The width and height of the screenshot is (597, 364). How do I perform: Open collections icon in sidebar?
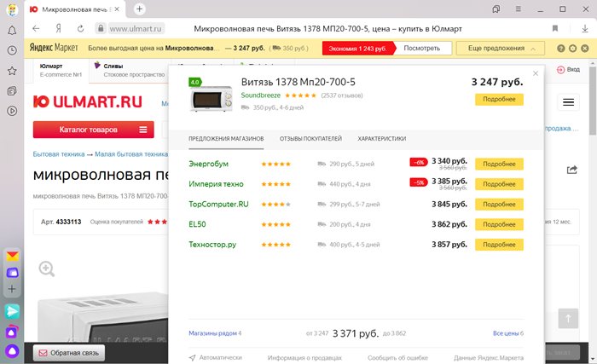[x=12, y=91]
